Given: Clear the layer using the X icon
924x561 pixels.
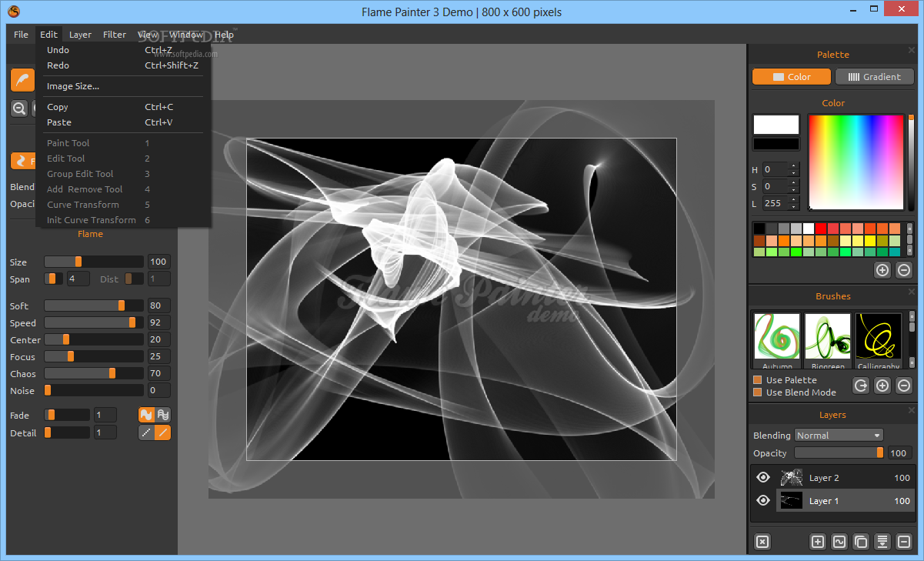Looking at the screenshot, I should click(x=762, y=542).
